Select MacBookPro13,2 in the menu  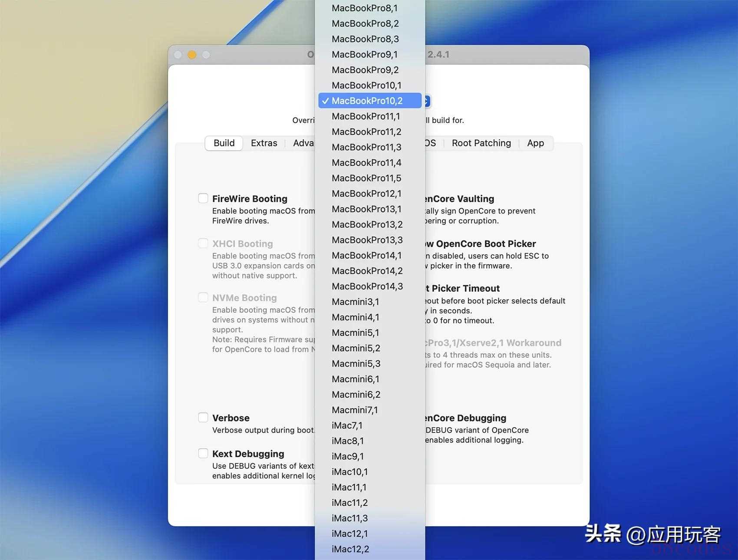[x=370, y=224]
